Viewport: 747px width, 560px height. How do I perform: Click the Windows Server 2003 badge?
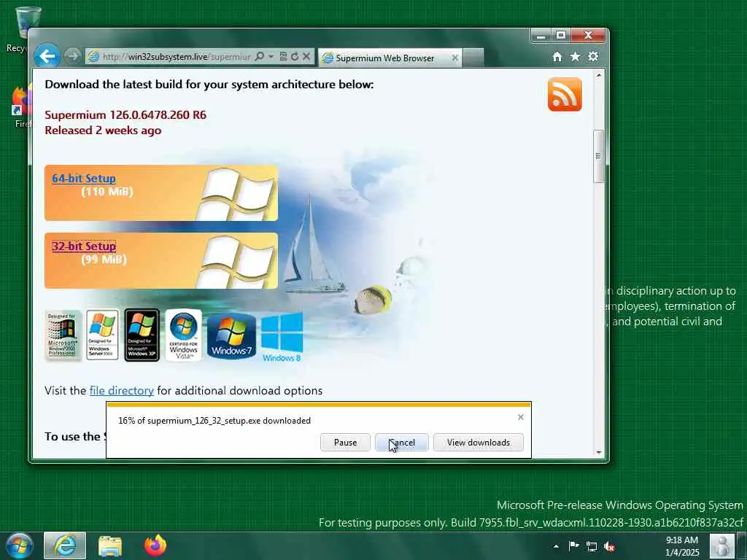coord(102,335)
